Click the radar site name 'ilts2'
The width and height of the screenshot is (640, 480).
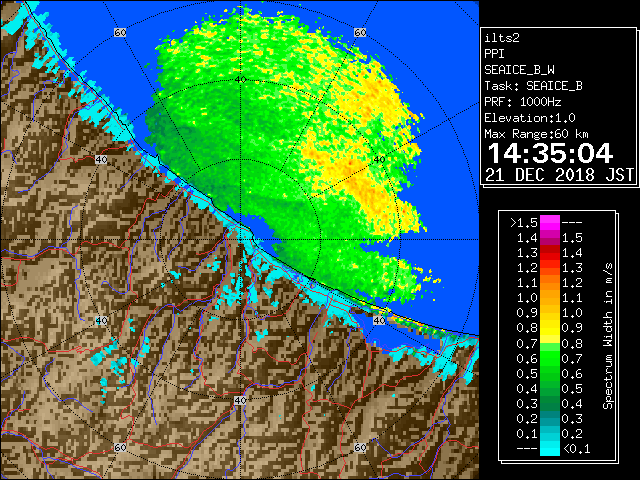pyautogui.click(x=502, y=38)
